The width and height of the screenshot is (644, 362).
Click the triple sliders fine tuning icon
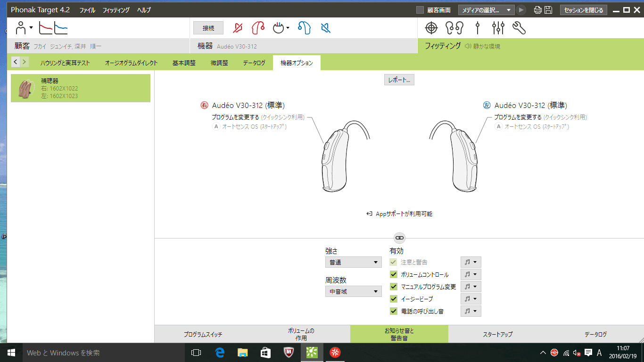498,28
